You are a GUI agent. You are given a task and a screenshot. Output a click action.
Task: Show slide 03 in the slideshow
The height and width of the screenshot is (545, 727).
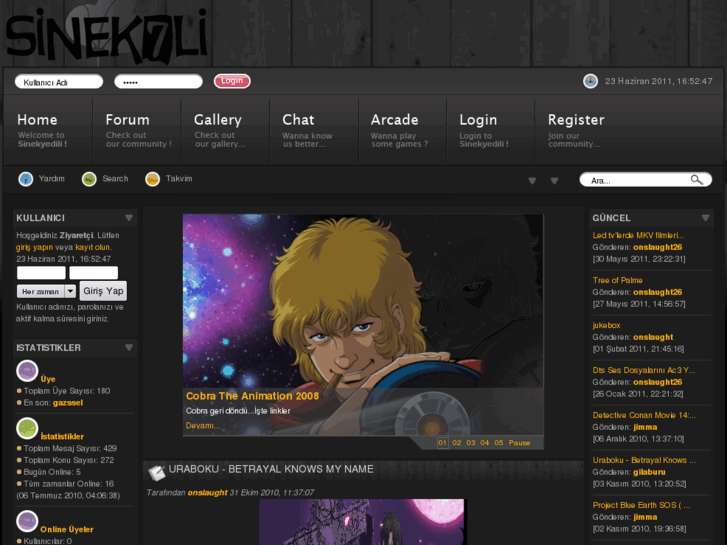pos(471,443)
